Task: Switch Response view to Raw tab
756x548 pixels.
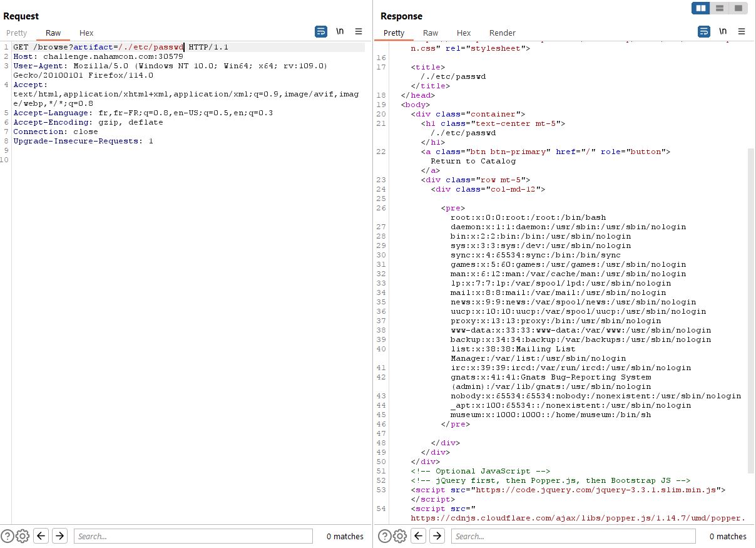Action: [x=431, y=33]
